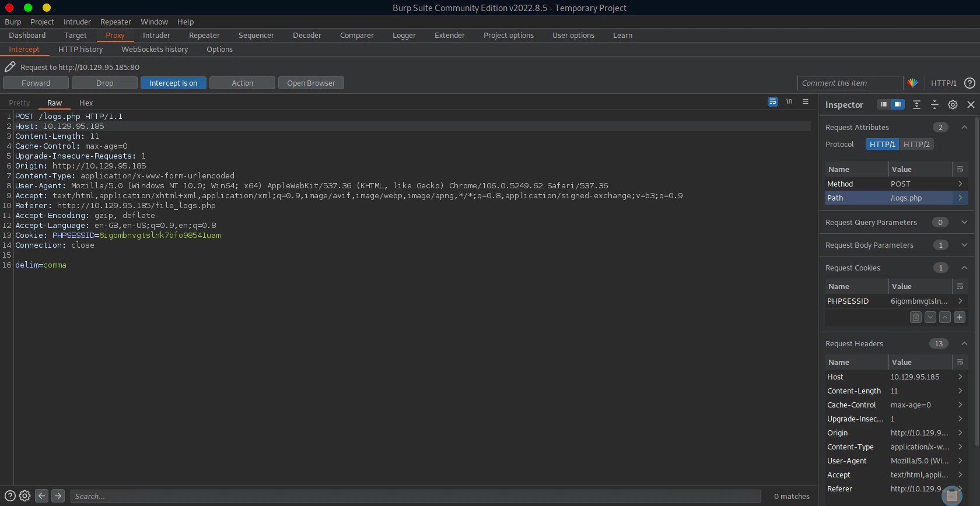Open the Learn tab

click(x=622, y=35)
